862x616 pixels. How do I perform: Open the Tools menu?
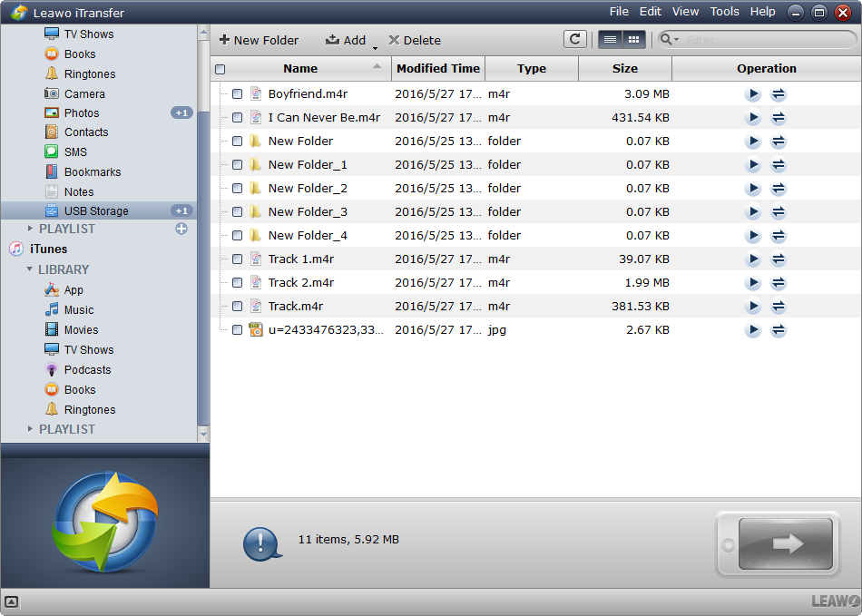point(724,12)
